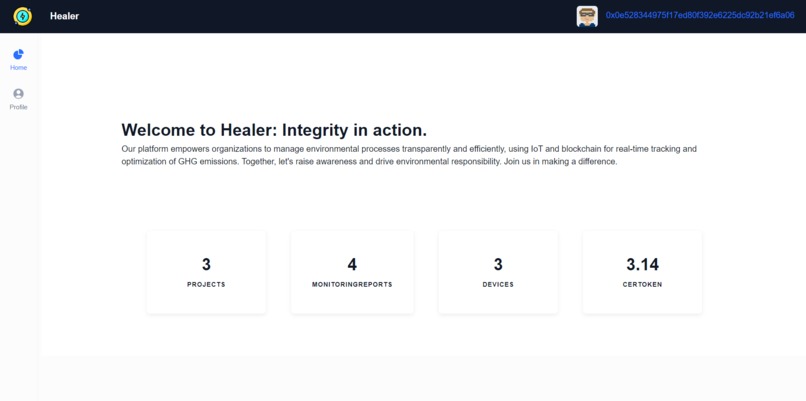Open the Profile person icon
Viewport: 806px width, 401px height.
tap(19, 94)
